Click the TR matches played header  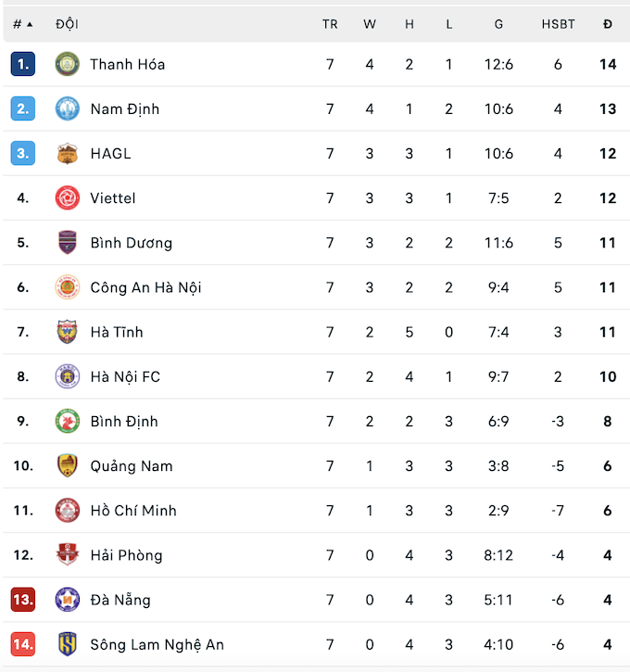[x=330, y=24]
